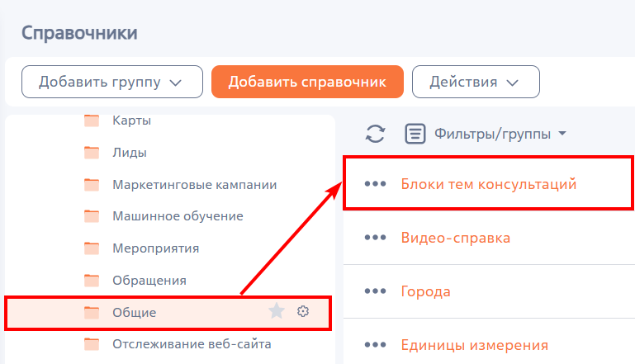Expand the Добавить группу dropdown
Image resolution: width=635 pixels, height=364 pixels.
(x=112, y=82)
